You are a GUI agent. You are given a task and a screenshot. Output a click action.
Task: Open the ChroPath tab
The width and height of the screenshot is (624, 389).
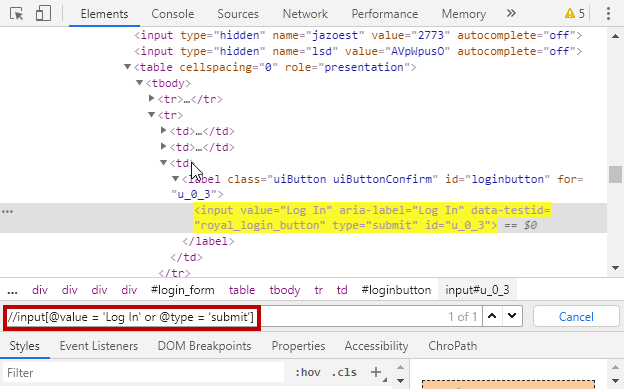pyautogui.click(x=452, y=346)
